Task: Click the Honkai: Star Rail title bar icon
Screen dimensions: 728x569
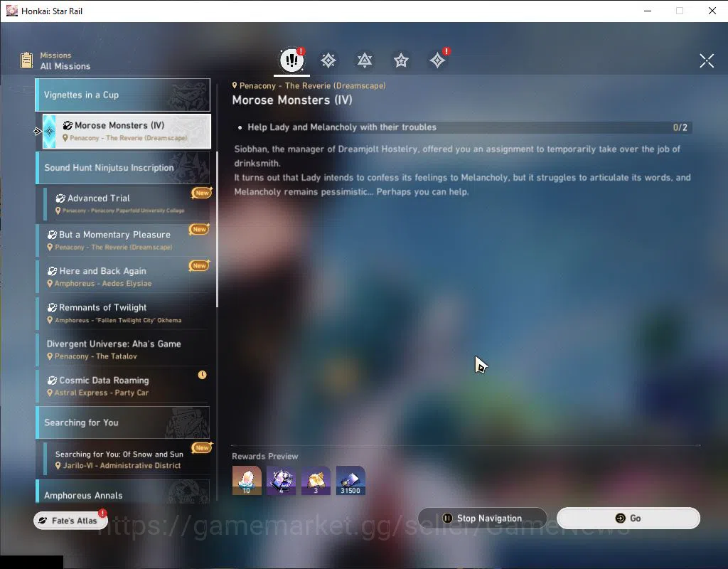Action: pos(11,11)
